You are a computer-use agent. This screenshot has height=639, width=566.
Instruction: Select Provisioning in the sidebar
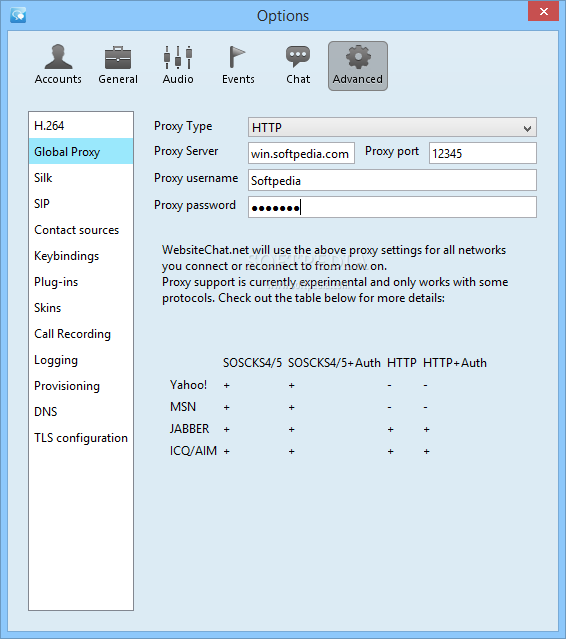pyautogui.click(x=81, y=386)
